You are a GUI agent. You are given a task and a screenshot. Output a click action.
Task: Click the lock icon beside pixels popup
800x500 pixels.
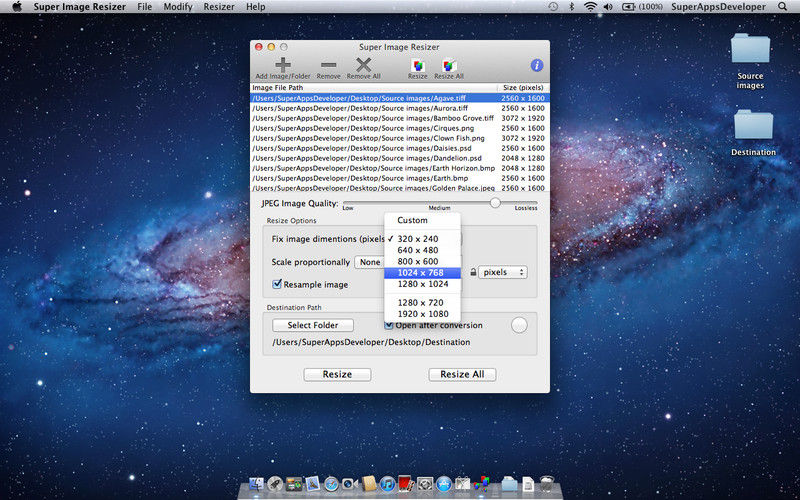click(473, 272)
